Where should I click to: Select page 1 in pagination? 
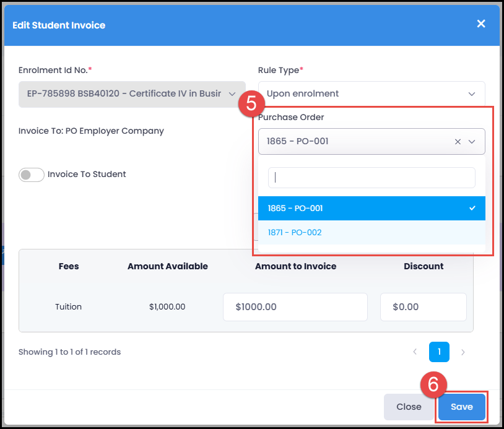pos(439,352)
